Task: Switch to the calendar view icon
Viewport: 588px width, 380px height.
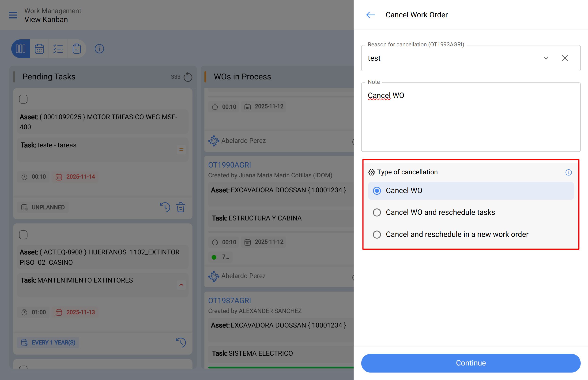Action: click(39, 49)
